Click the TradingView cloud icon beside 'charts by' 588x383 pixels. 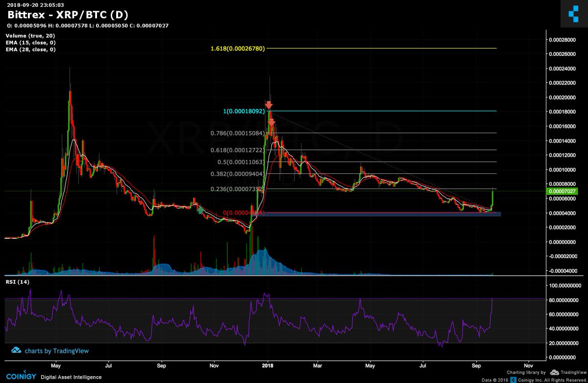click(x=16, y=350)
